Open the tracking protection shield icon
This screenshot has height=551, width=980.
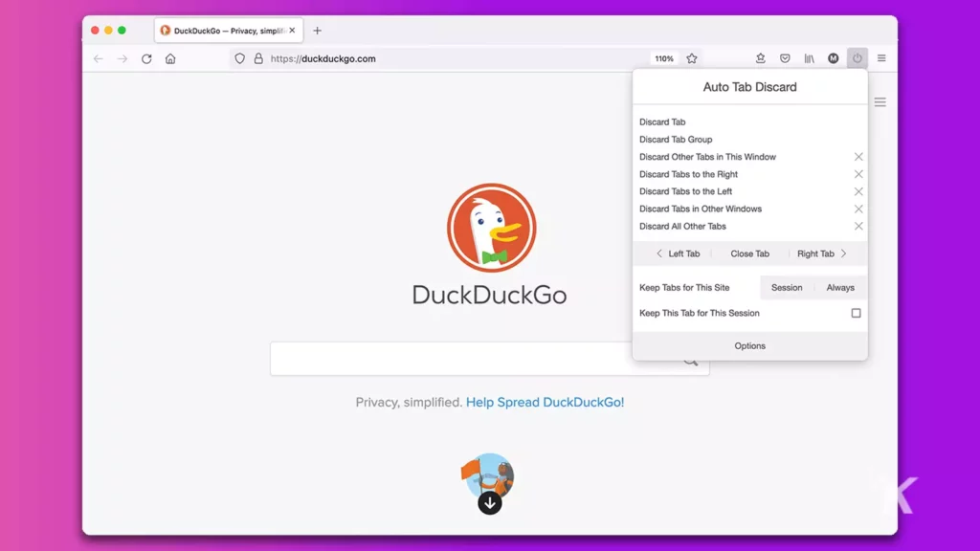coord(240,58)
